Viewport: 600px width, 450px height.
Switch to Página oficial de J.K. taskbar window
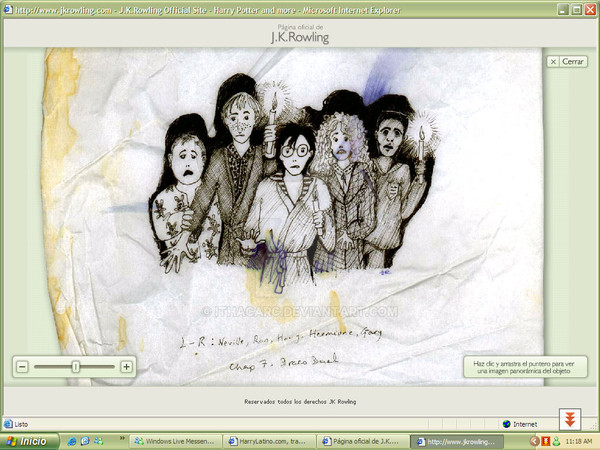coord(362,442)
